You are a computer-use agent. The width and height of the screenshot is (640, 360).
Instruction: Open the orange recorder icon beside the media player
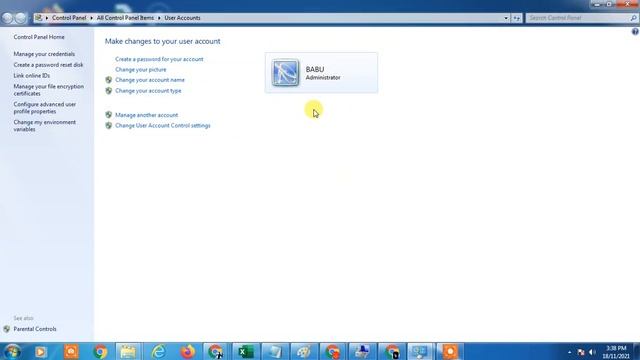(x=71, y=351)
